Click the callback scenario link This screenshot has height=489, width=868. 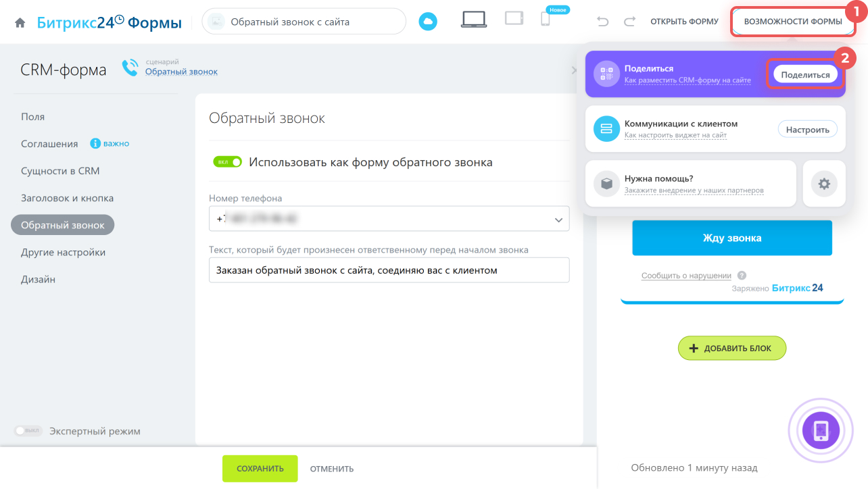(x=181, y=72)
